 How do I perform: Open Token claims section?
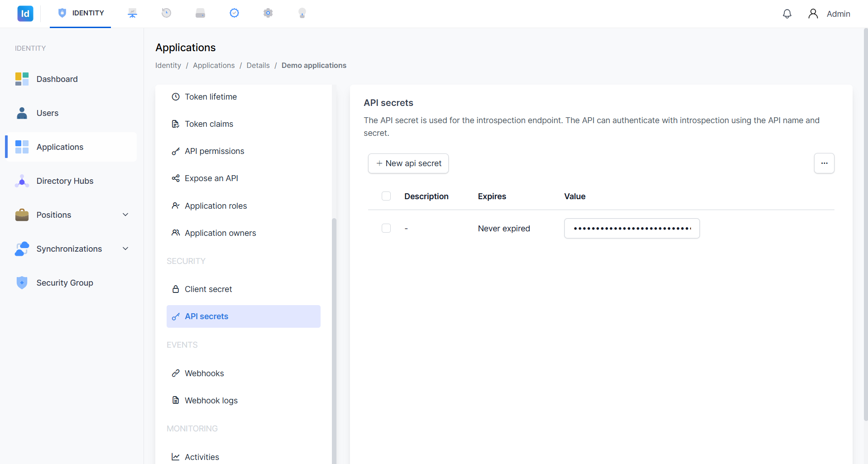pos(244,124)
